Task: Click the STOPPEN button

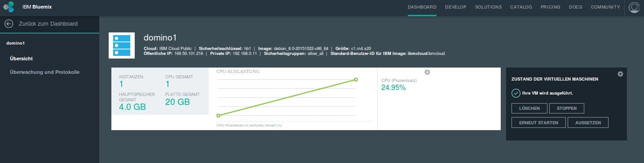Action: click(x=566, y=108)
